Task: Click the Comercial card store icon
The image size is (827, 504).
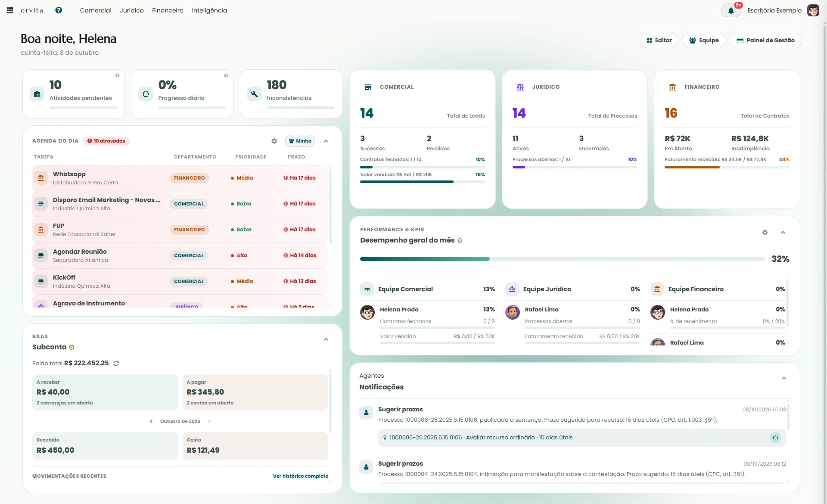Action: [x=368, y=87]
